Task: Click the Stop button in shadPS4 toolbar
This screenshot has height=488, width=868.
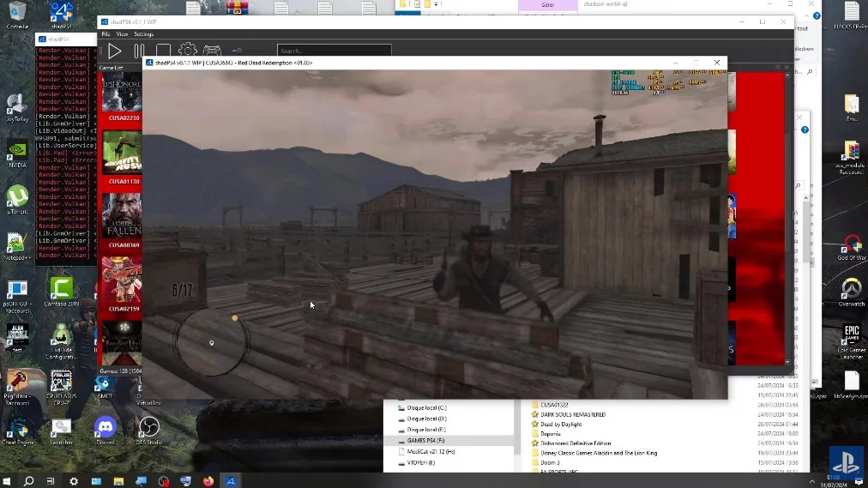Action: click(163, 51)
